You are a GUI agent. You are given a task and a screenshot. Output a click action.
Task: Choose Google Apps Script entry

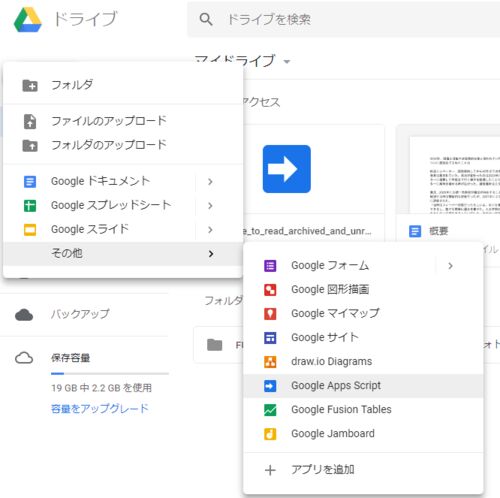pos(363,386)
